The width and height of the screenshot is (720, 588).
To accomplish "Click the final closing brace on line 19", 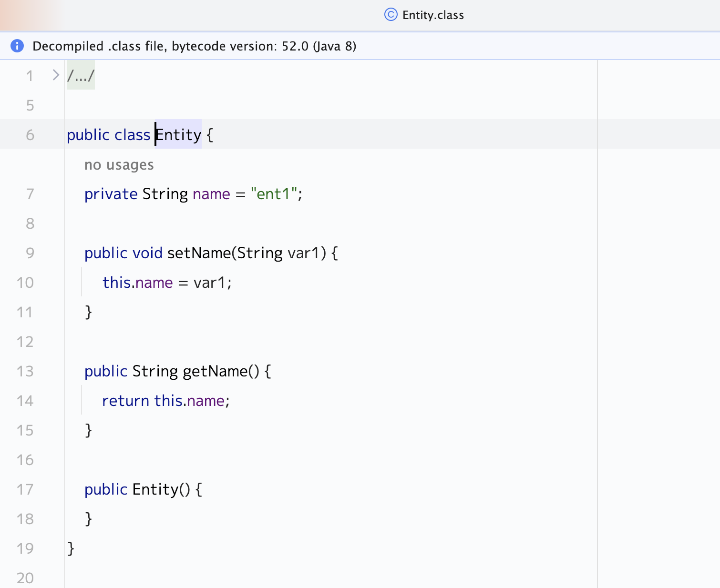I will tap(71, 548).
